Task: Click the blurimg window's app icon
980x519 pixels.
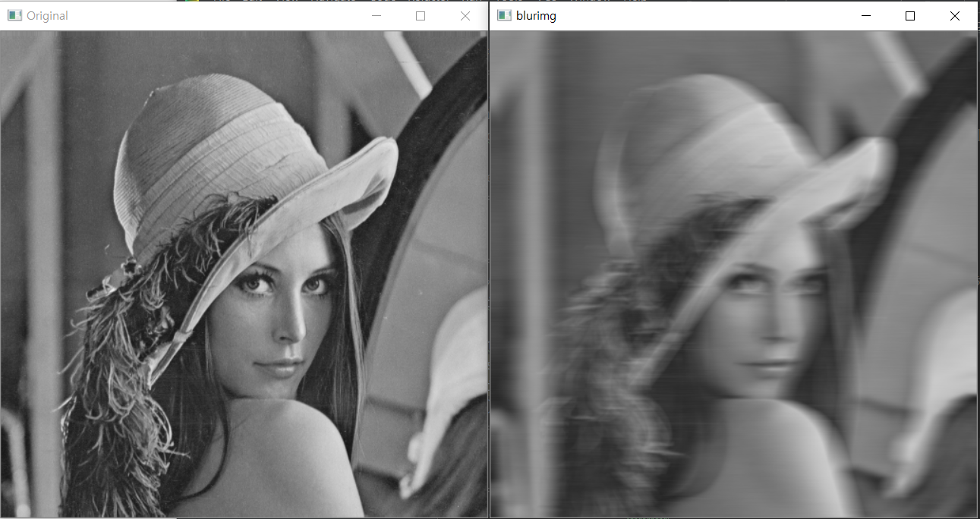Action: coord(503,16)
